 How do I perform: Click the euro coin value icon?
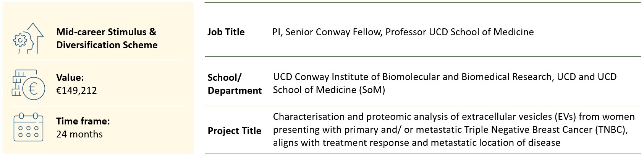[32, 89]
